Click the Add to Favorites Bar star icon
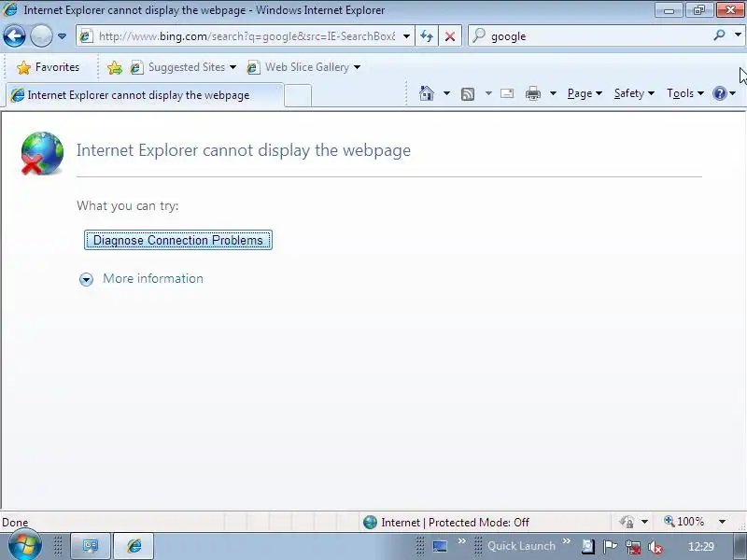Screen dimensions: 747x560 (114, 67)
